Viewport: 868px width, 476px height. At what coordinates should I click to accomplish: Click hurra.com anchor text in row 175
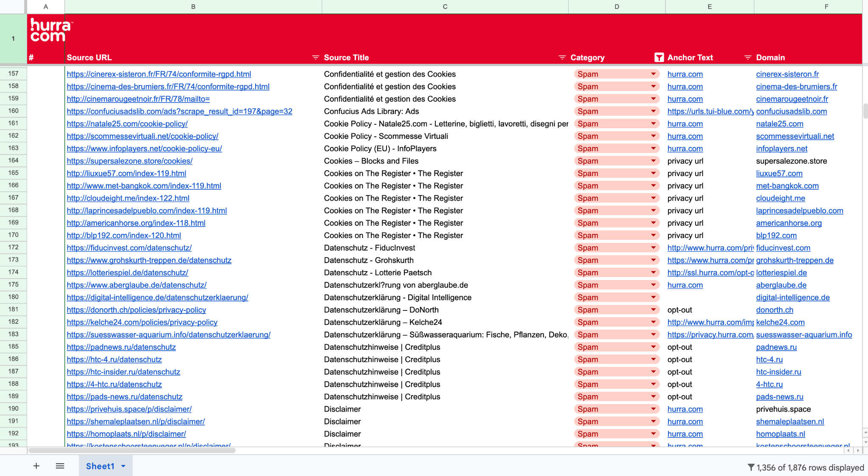pyautogui.click(x=685, y=285)
